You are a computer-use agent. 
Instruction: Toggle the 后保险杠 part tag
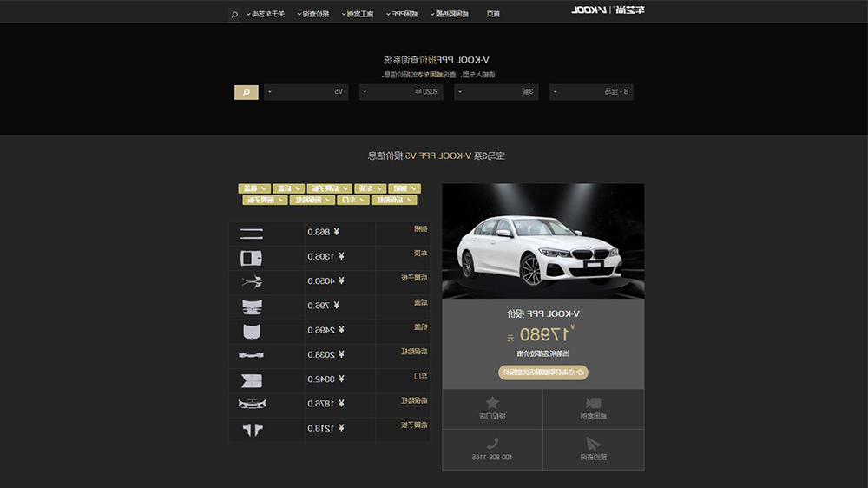click(x=394, y=200)
